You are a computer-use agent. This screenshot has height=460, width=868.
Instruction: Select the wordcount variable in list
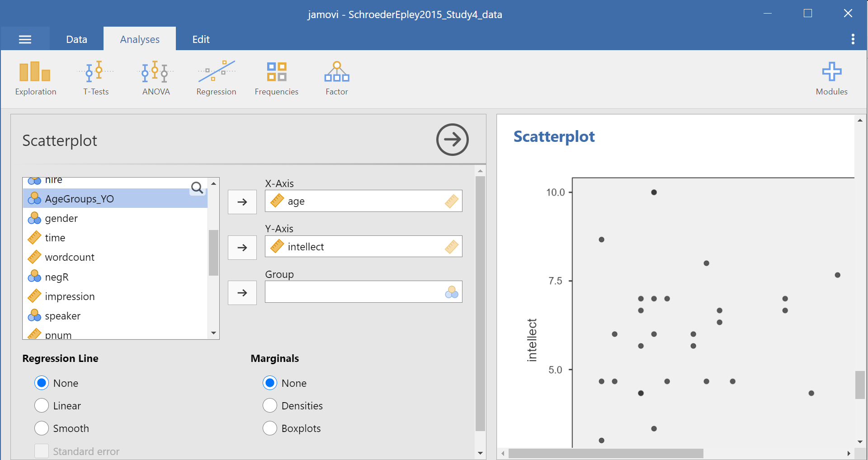pyautogui.click(x=70, y=257)
